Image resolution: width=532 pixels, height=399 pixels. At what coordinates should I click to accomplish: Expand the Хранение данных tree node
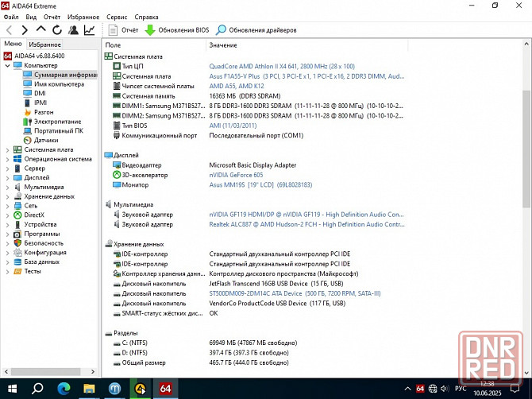pos(7,196)
